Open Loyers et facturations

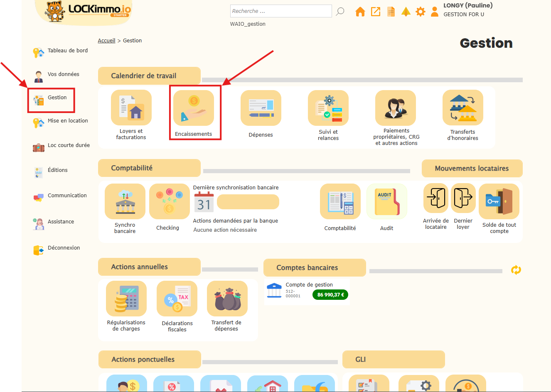click(131, 108)
